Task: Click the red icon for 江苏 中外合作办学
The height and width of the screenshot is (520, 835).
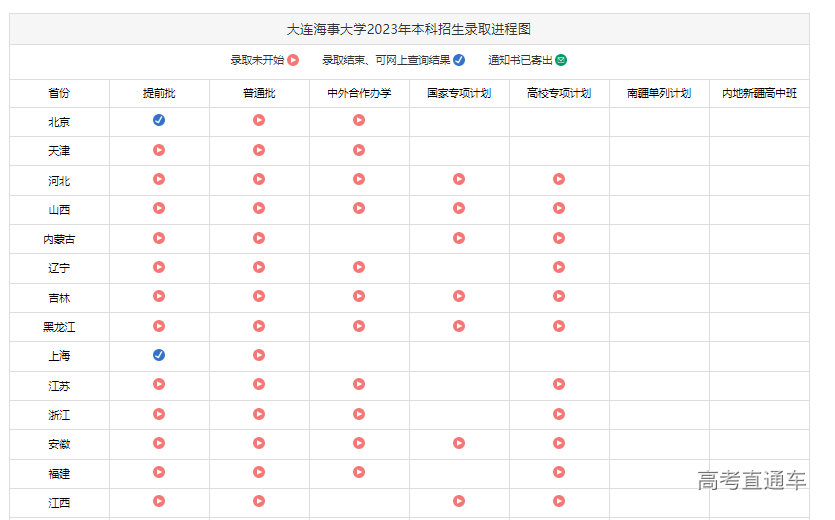Action: (x=359, y=384)
